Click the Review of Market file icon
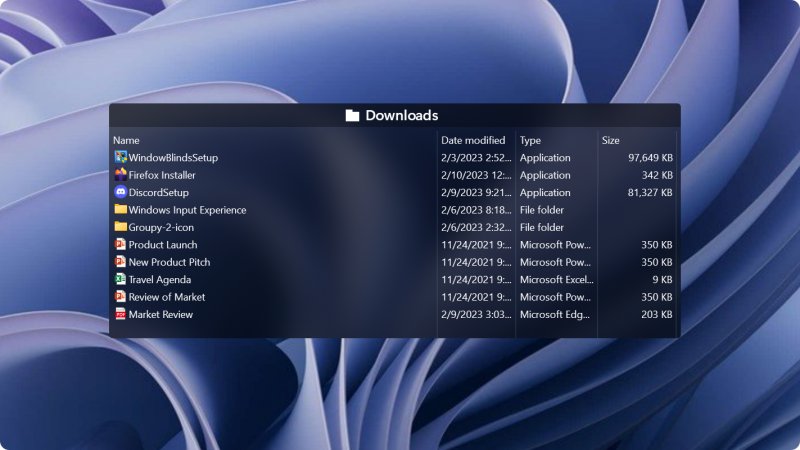This screenshot has height=450, width=800. pos(120,297)
